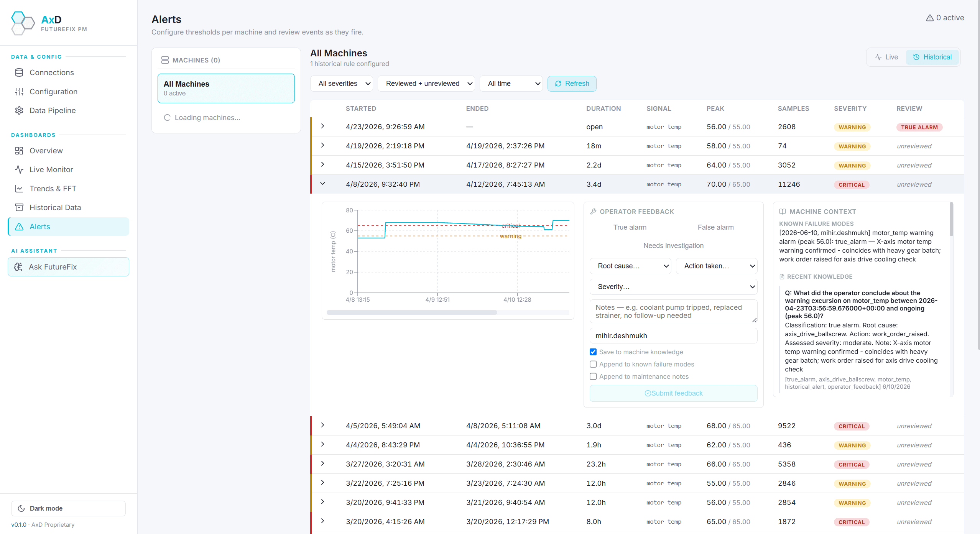This screenshot has height=534, width=980.
Task: Enable Append to maintenance notes
Action: pyautogui.click(x=593, y=376)
